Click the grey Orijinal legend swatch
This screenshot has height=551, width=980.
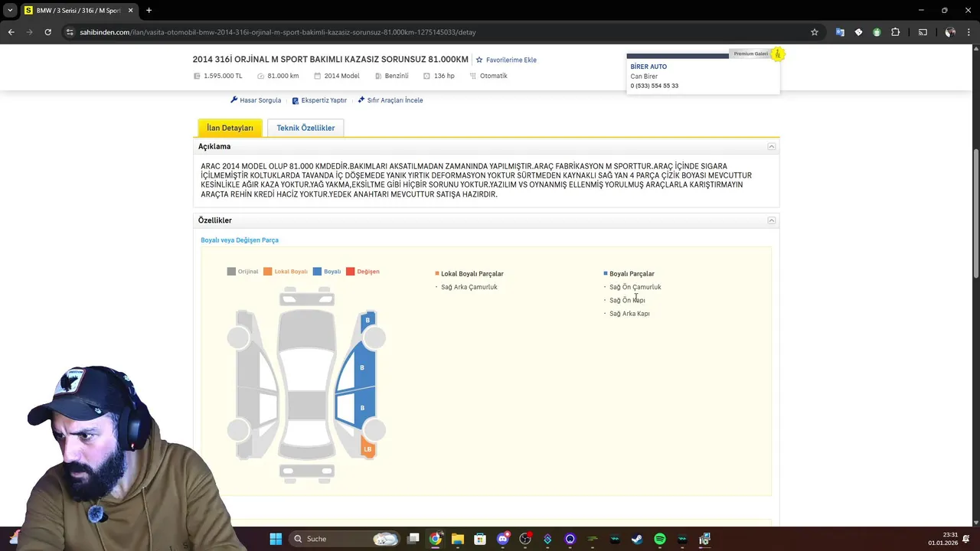tap(231, 272)
